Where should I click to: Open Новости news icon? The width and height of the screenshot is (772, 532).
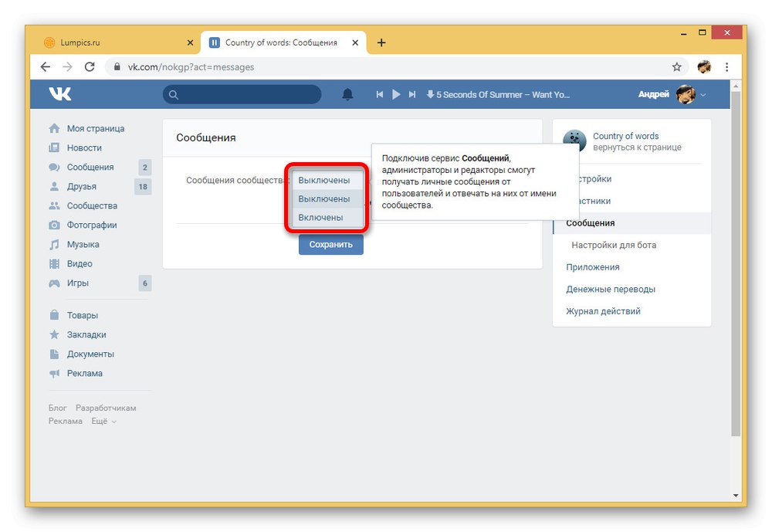point(54,147)
